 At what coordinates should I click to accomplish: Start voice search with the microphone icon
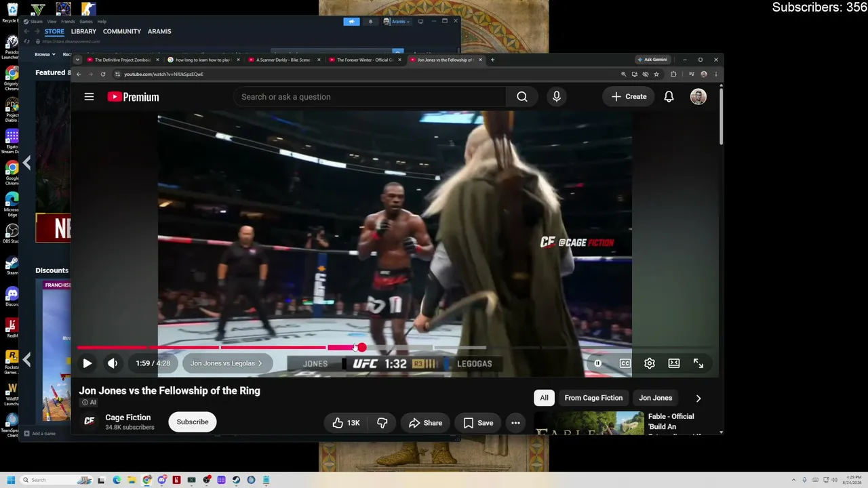[x=557, y=97]
